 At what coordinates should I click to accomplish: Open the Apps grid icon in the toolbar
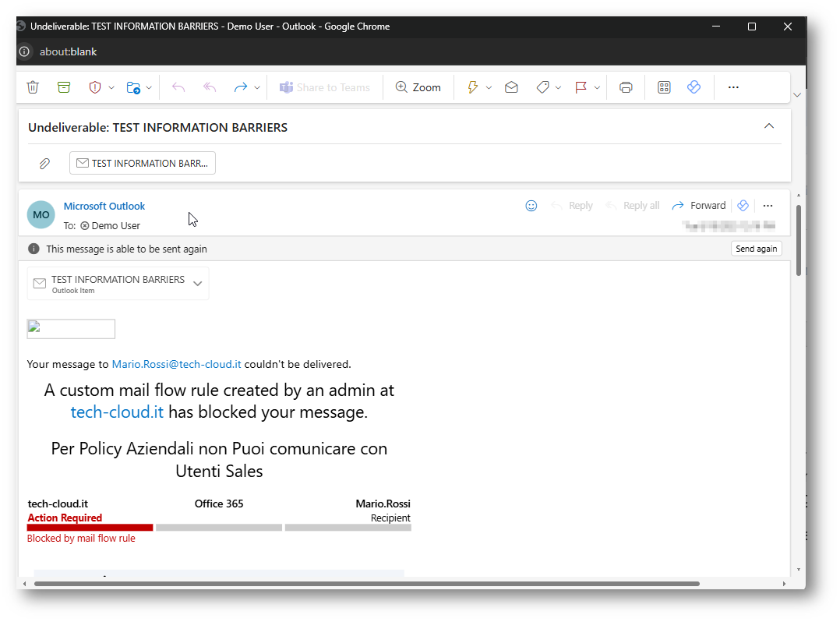coord(664,87)
